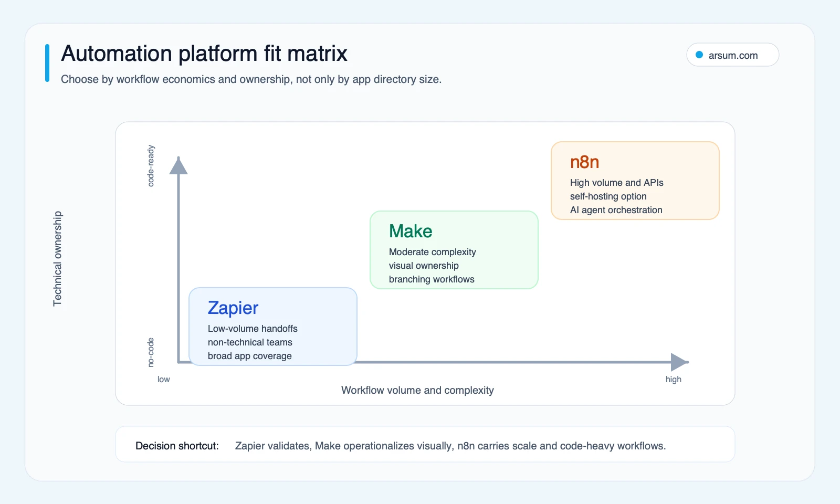Click 'Moderate complexity' in Make card
The width and height of the screenshot is (840, 504).
(433, 252)
